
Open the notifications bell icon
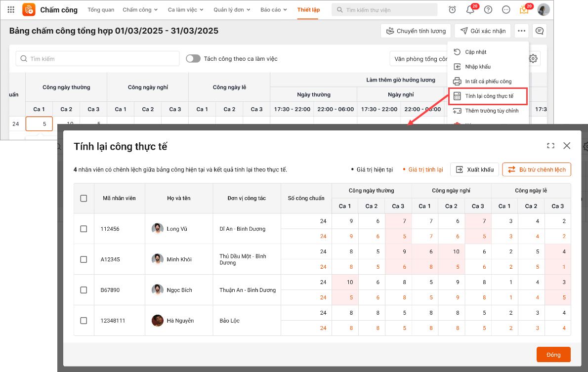click(470, 10)
